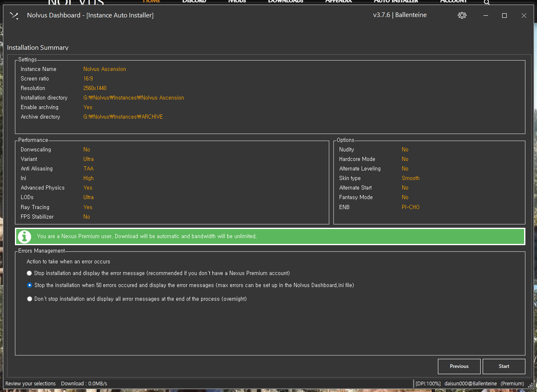The height and width of the screenshot is (392, 537).
Task: Click the Advanced Physics Yes value
Action: click(88, 188)
